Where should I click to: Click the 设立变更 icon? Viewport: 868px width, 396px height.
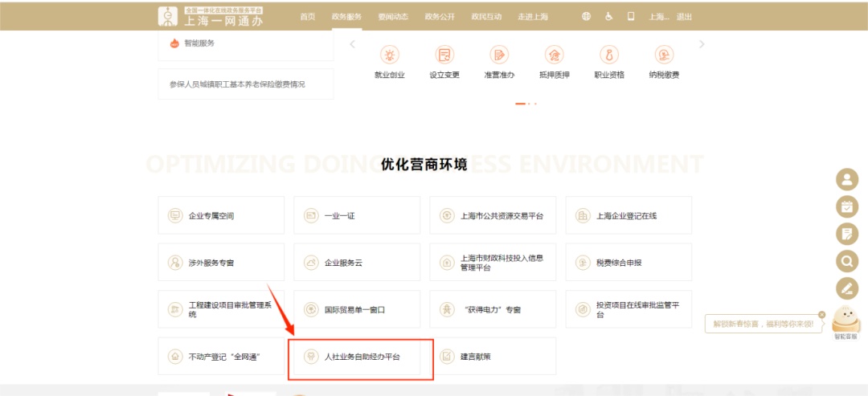444,55
